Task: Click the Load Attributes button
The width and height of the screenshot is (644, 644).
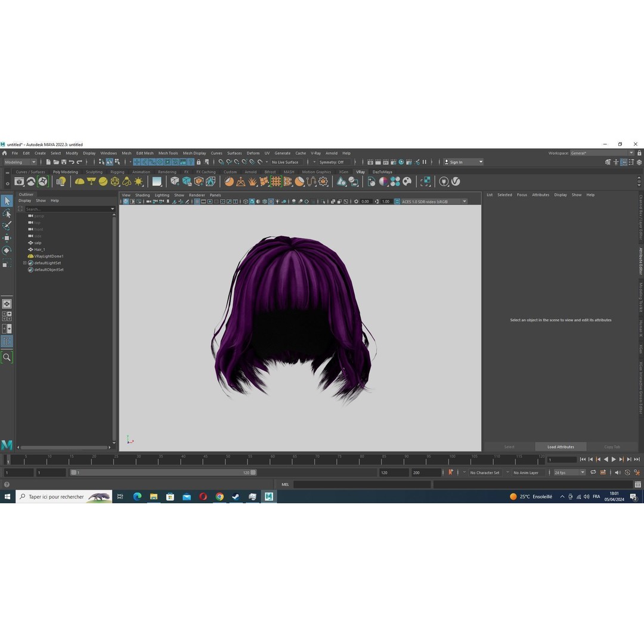Action: (561, 447)
